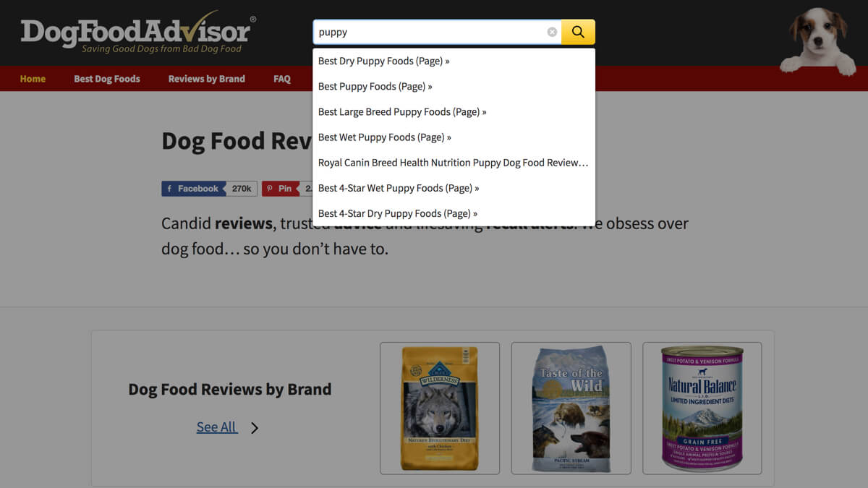Choose 'Best Wet Puppy Foods (Page)' suggestion

[454, 137]
